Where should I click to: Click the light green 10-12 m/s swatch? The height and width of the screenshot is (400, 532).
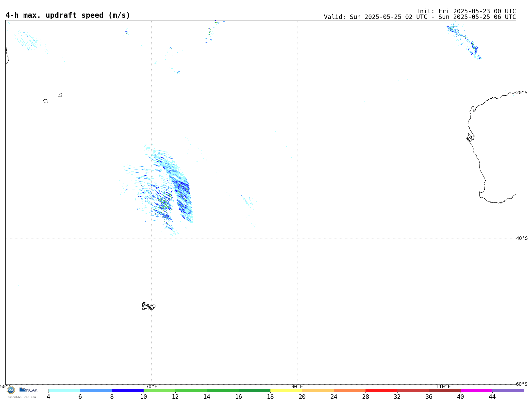(x=159, y=390)
